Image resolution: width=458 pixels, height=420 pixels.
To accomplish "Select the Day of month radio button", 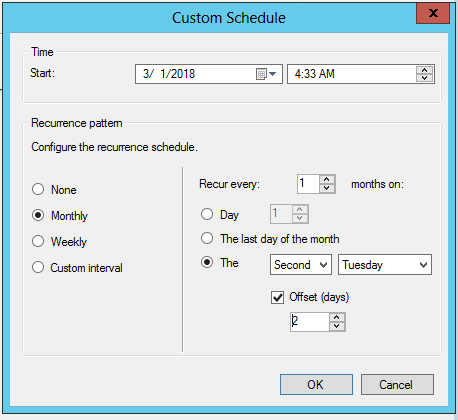I will click(207, 214).
